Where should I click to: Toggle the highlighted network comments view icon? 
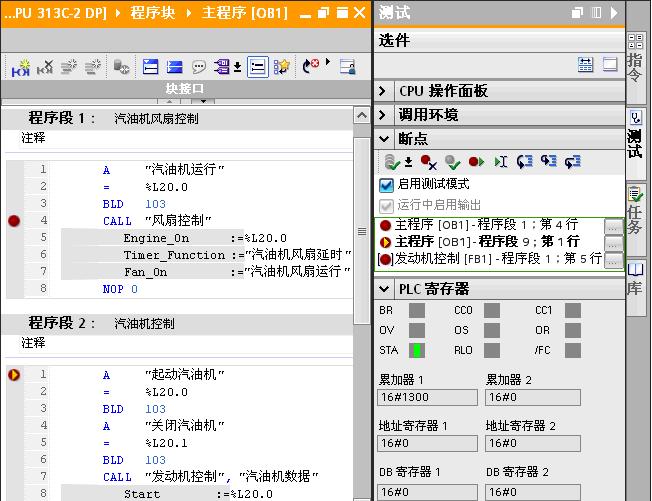(x=258, y=67)
